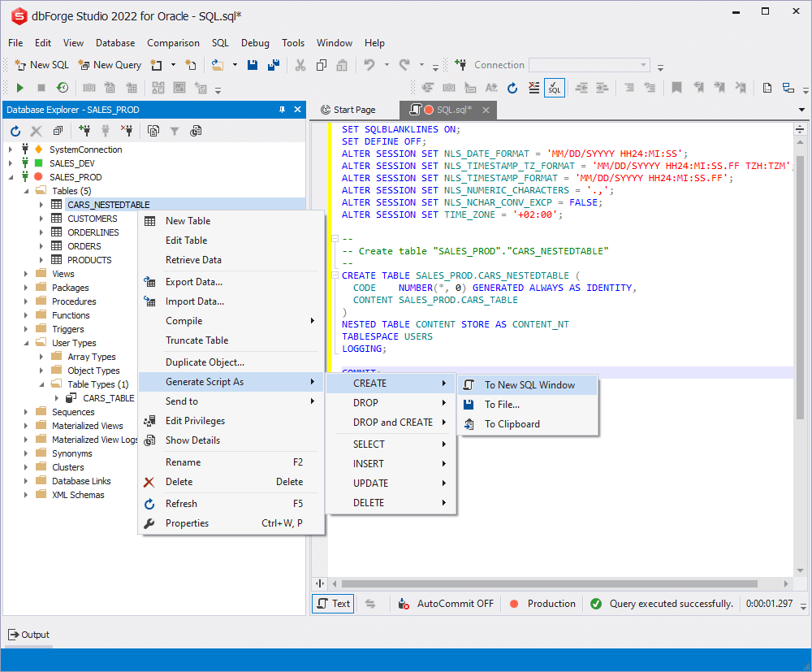This screenshot has width=812, height=672.
Task: Expand the SALES_DEV connection node
Action: 11,163
